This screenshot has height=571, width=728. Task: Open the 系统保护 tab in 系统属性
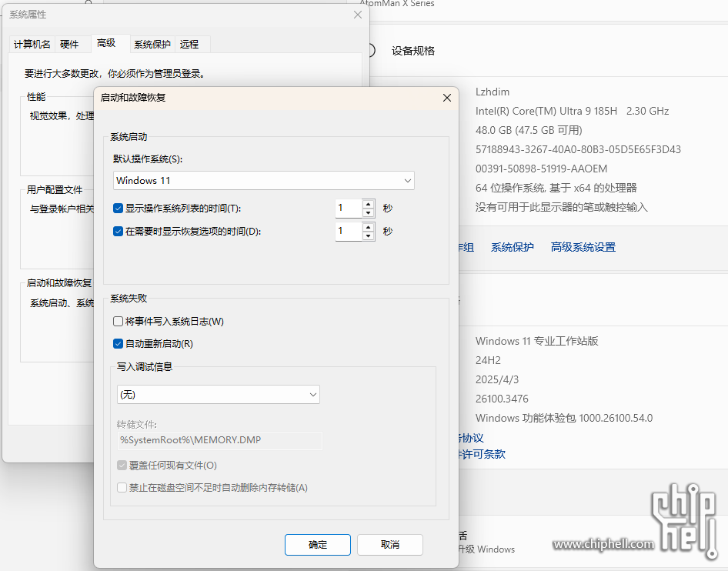pyautogui.click(x=152, y=44)
